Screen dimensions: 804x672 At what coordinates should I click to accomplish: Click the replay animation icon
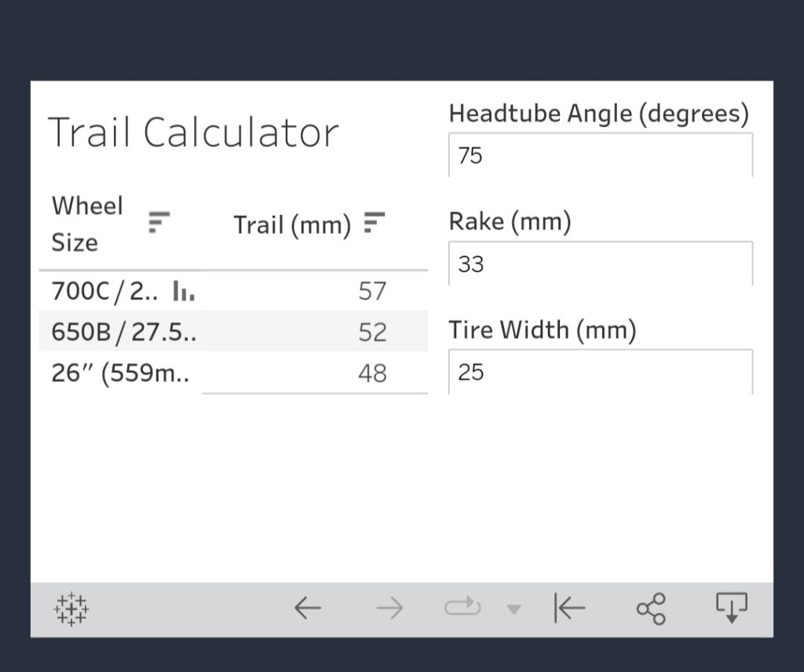point(462,608)
